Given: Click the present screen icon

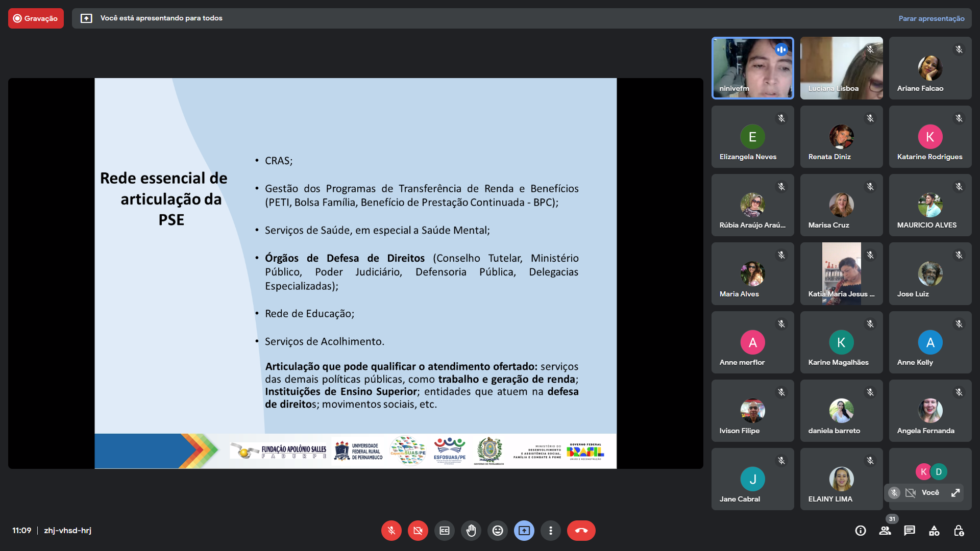Looking at the screenshot, I should pyautogui.click(x=524, y=531).
